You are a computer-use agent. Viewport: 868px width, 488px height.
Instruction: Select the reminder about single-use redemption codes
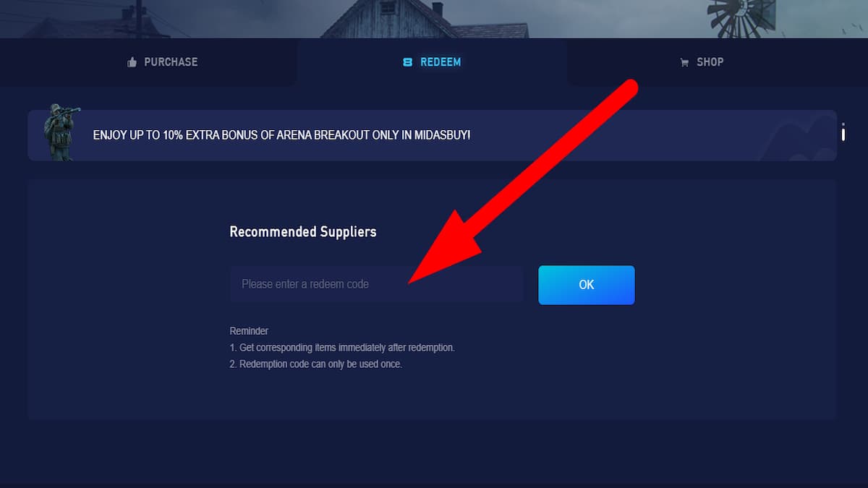pyautogui.click(x=316, y=364)
